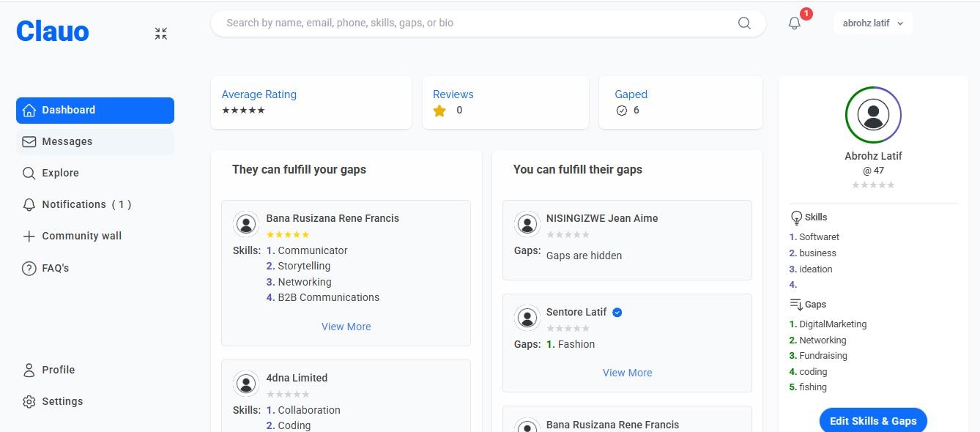Open Community wall in the sidebar
The image size is (980, 432).
tap(95, 237)
